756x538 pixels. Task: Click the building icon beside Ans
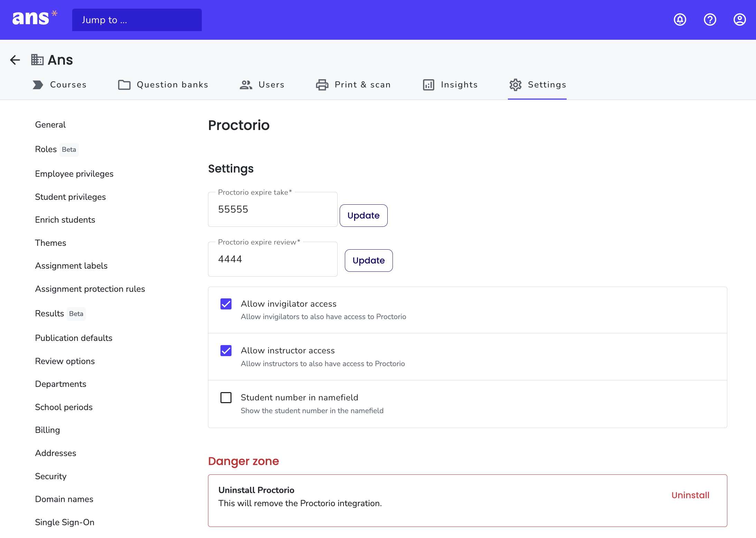click(37, 60)
